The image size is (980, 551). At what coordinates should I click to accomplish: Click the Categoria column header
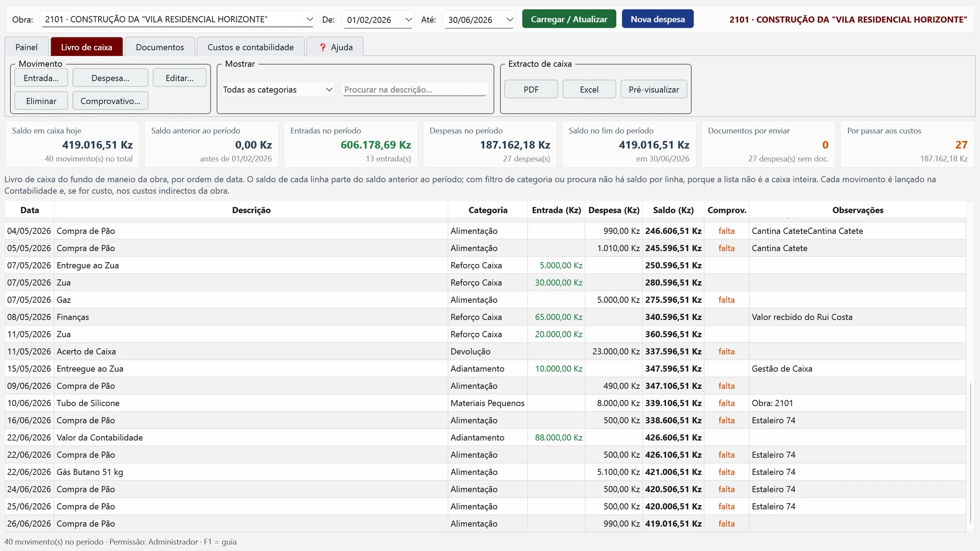(488, 210)
